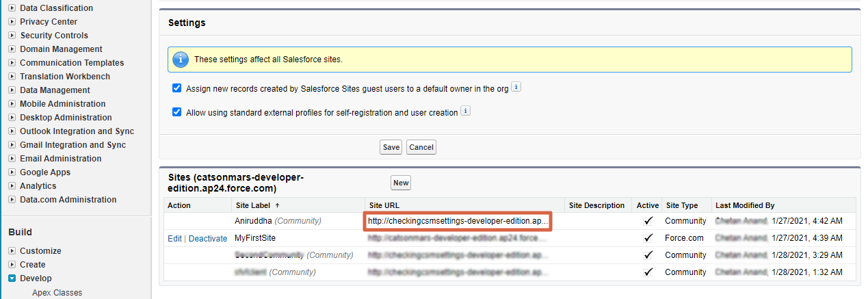Collapse the Develop section
The width and height of the screenshot is (868, 299).
(x=12, y=278)
